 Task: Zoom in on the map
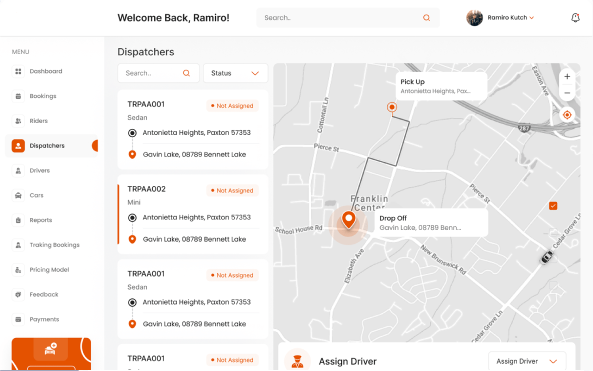coord(567,77)
